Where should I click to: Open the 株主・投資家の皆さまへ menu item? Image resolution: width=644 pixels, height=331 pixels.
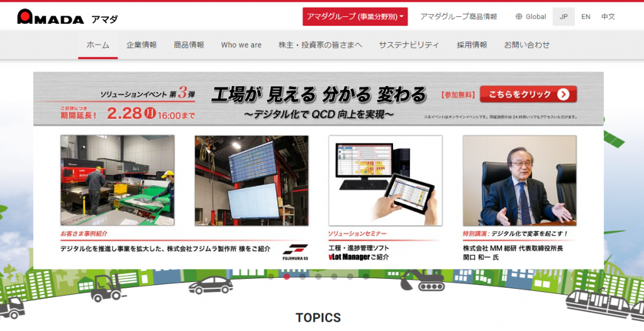coord(320,45)
